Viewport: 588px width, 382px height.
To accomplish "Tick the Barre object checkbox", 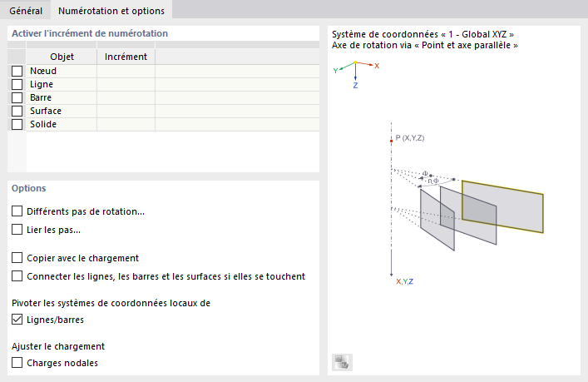I will tap(17, 98).
